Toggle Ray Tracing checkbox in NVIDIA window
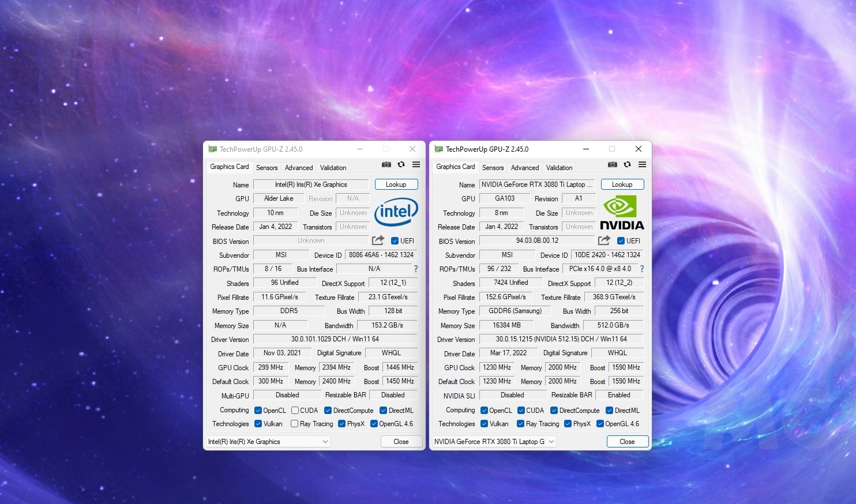The image size is (856, 504). [521, 424]
